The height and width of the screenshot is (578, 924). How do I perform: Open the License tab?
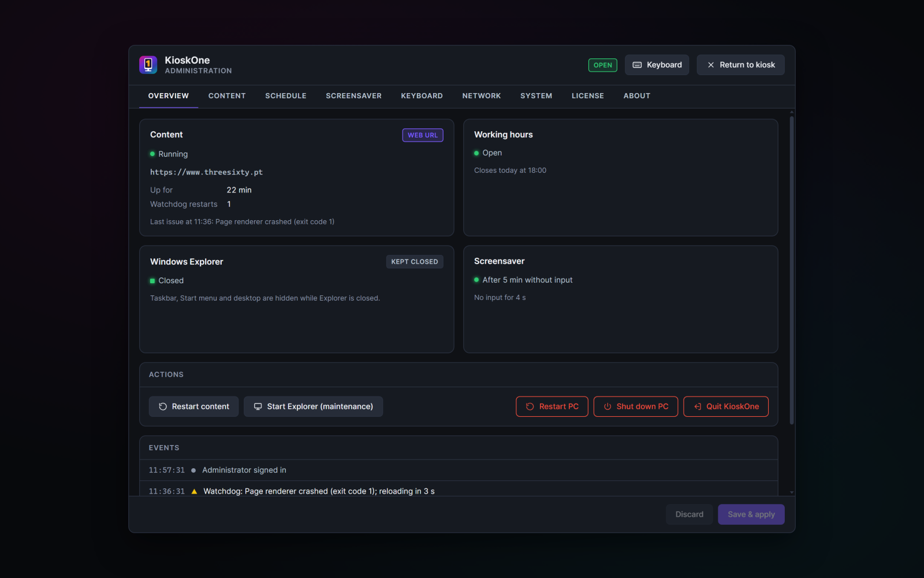click(x=588, y=96)
